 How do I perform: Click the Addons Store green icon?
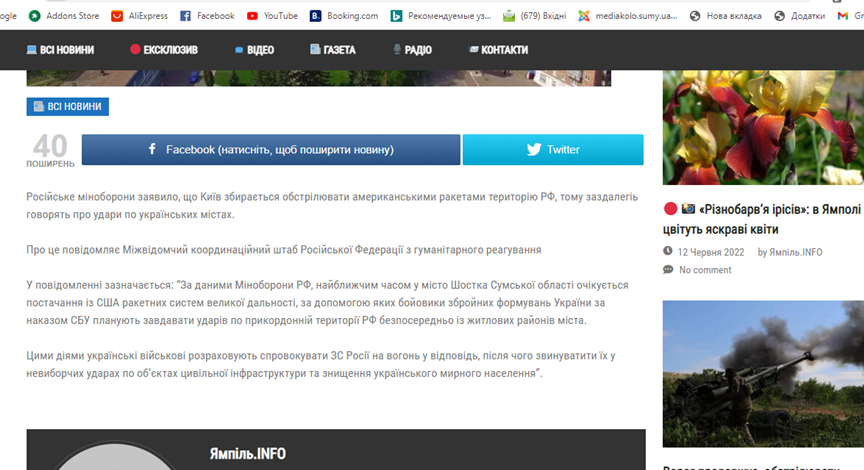(35, 16)
